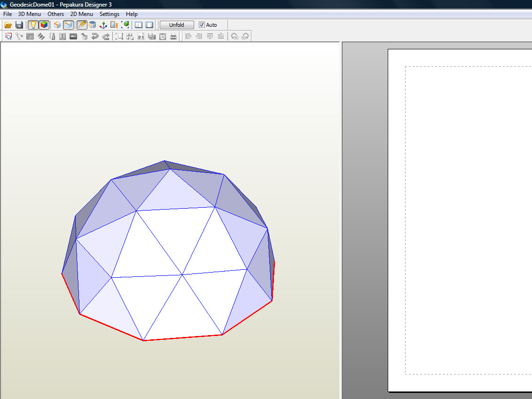Click the ruler measure tool icon
This screenshot has width=532, height=399.
click(52, 36)
